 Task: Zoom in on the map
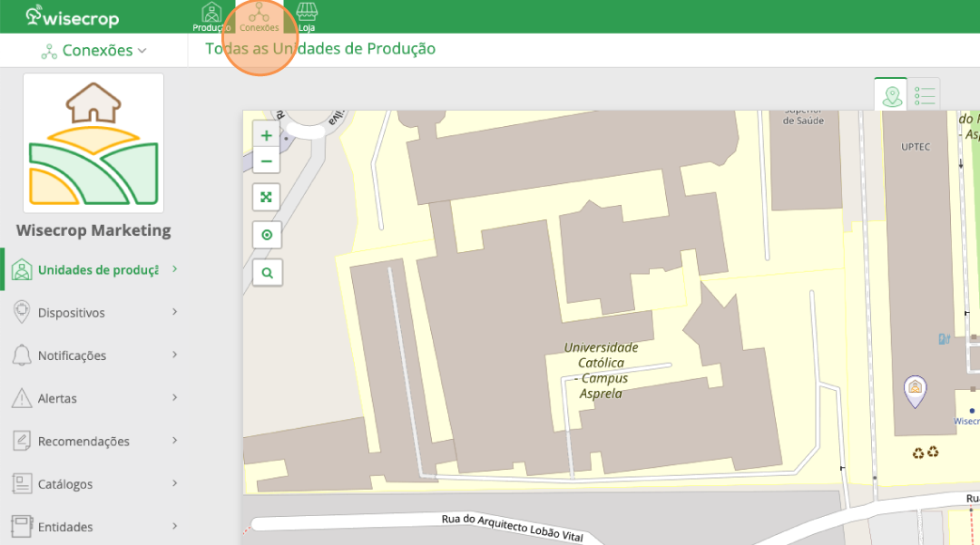tap(267, 135)
